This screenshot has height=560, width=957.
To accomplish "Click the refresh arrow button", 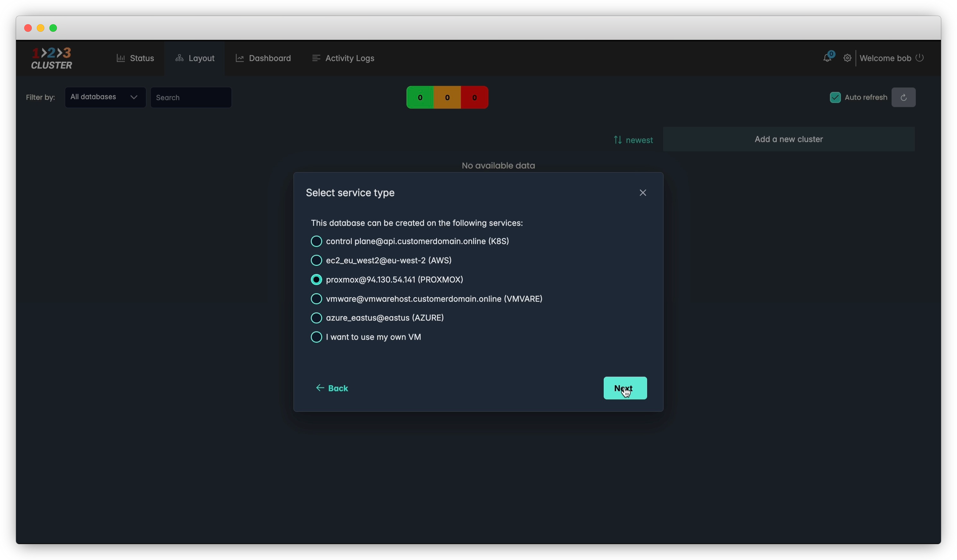I will click(x=904, y=98).
